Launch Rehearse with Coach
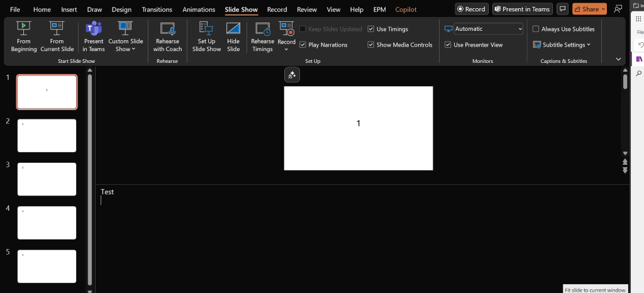The height and width of the screenshot is (293, 644). (167, 36)
